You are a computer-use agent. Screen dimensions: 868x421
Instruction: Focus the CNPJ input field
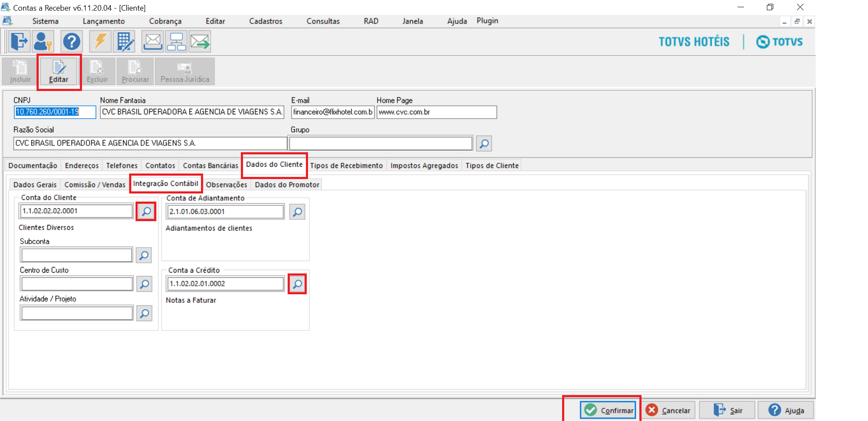[55, 112]
